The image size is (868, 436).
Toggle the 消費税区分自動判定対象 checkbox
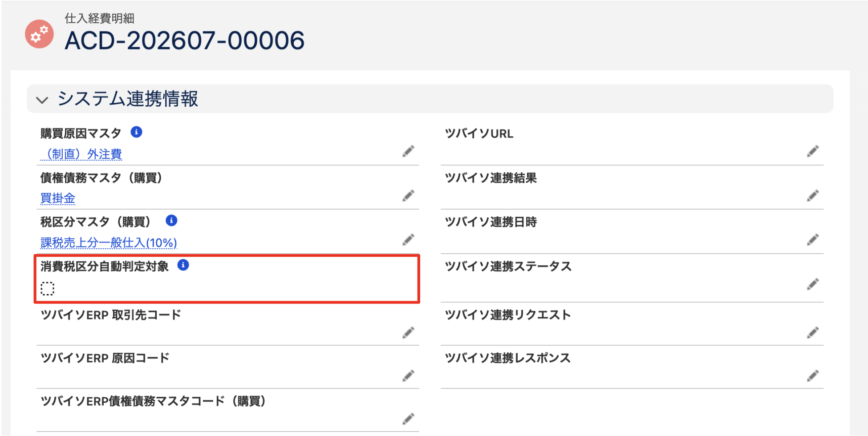pyautogui.click(x=48, y=289)
